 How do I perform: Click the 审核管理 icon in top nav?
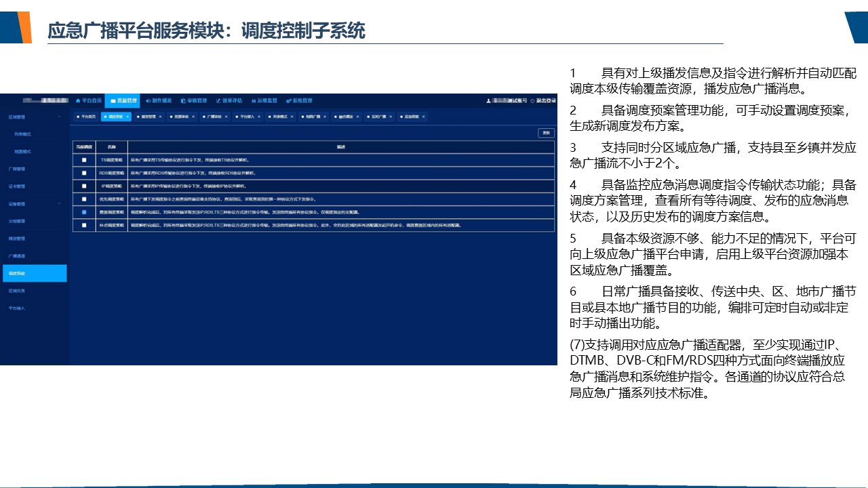183,100
